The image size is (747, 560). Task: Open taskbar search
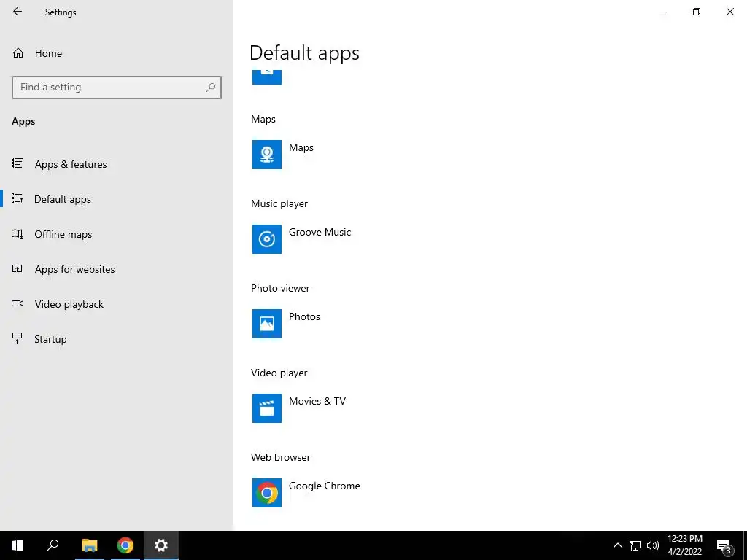pyautogui.click(x=53, y=545)
